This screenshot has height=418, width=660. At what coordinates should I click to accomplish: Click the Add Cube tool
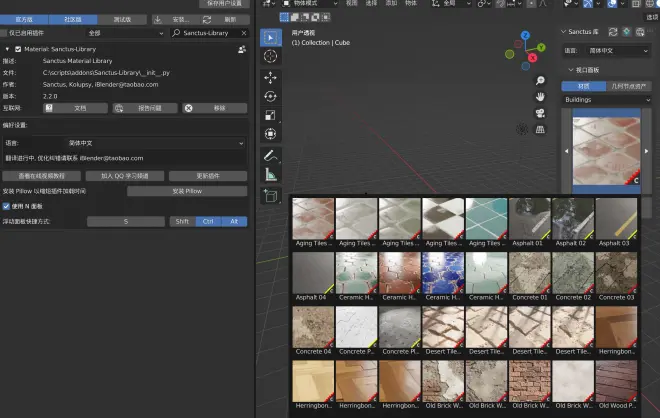pos(271,196)
